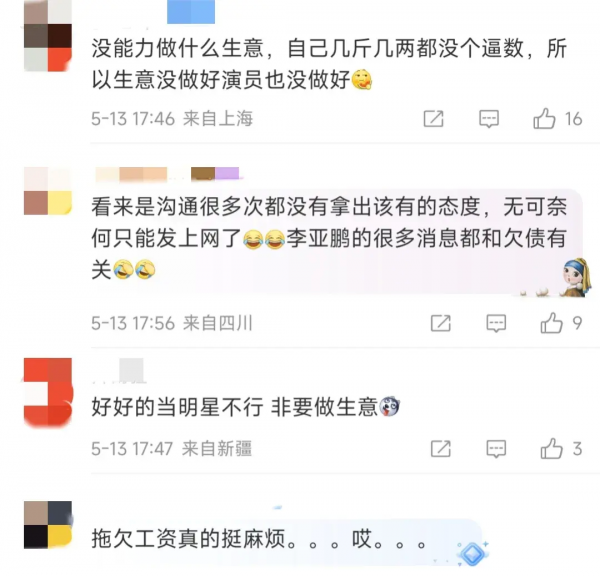The width and height of the screenshot is (600, 576).
Task: Open the blurred username of the 四川 commenter
Action: pos(167,174)
